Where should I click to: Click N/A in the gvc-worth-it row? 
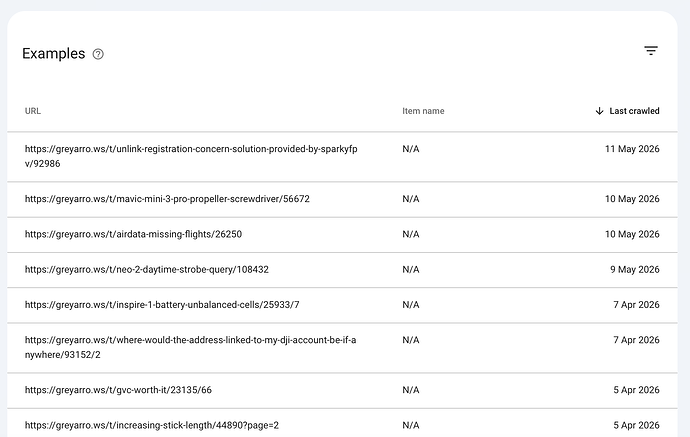411,390
